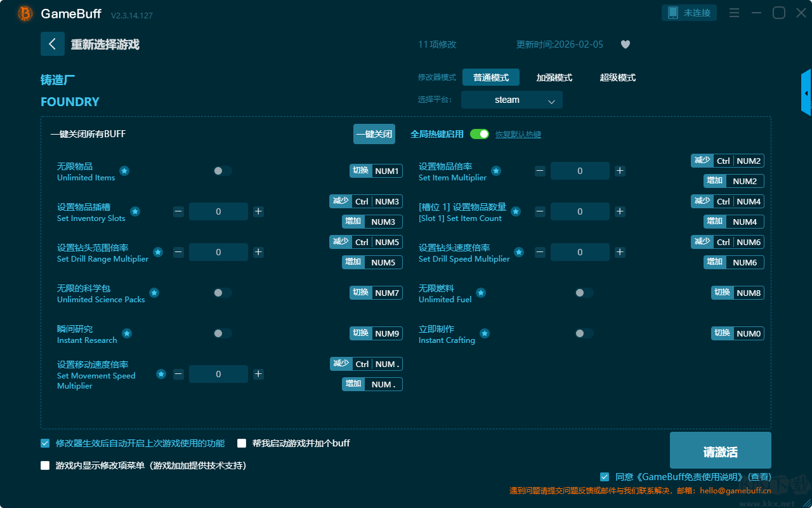The image size is (812, 508).
Task: Decrease Slot 1 Set Item Count with minus
Action: (x=540, y=211)
